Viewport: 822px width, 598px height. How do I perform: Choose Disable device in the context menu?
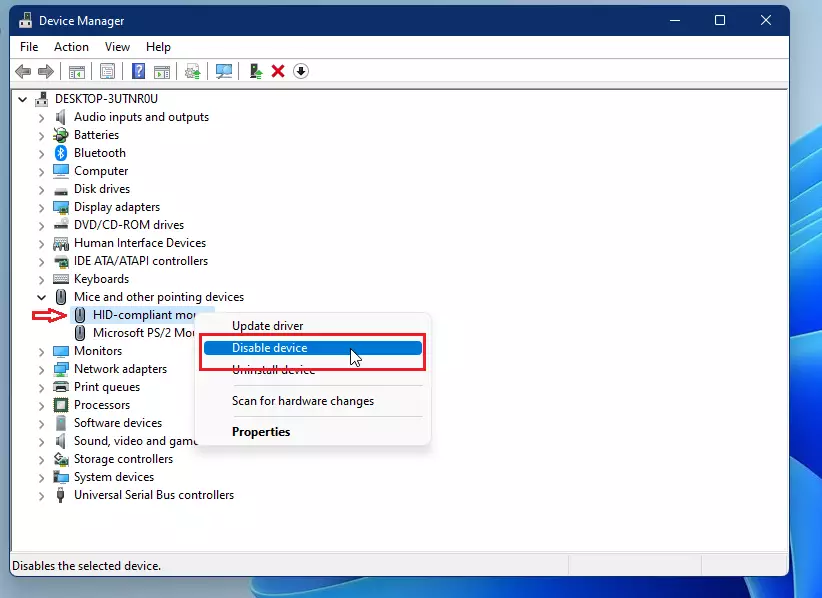312,348
